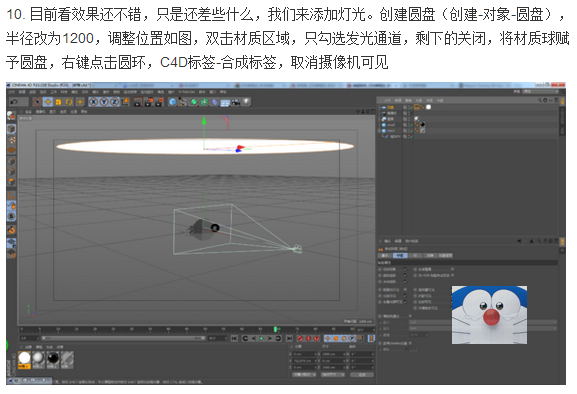Select the Scale tool icon
The image size is (577, 394).
pyautogui.click(x=58, y=102)
